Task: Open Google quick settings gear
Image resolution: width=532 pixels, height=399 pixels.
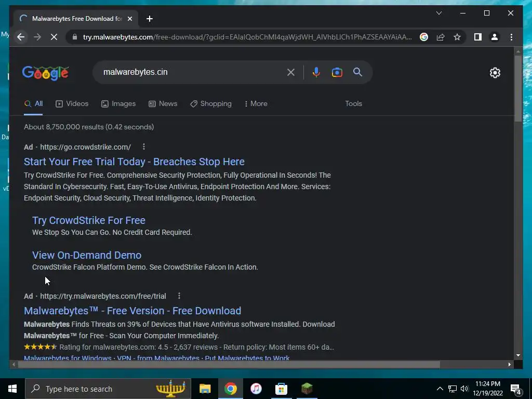Action: point(495,73)
